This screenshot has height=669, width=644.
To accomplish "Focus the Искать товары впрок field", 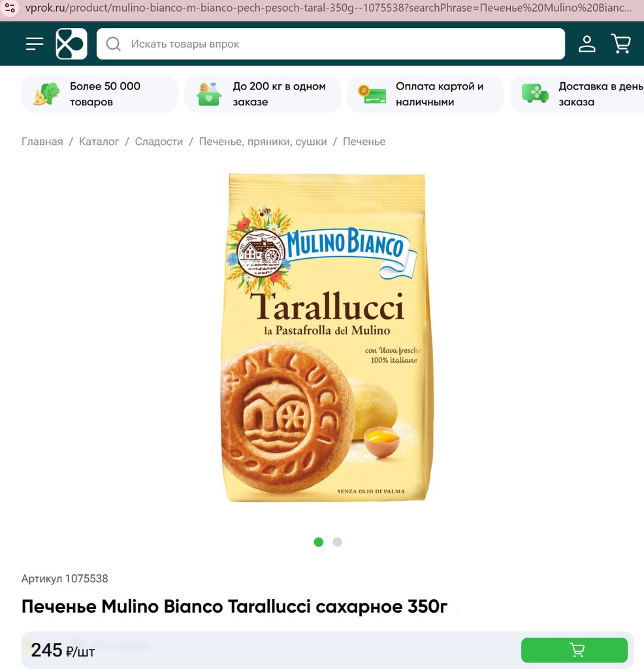I will (330, 44).
